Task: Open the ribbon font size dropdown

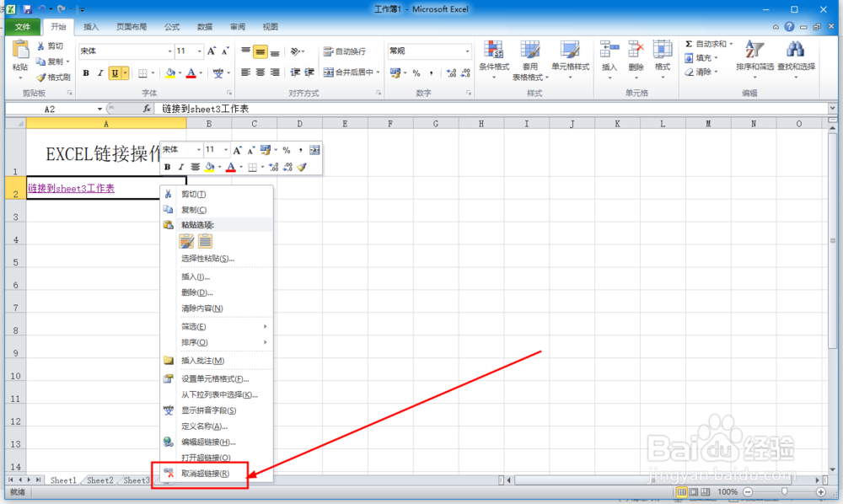Action: click(200, 51)
